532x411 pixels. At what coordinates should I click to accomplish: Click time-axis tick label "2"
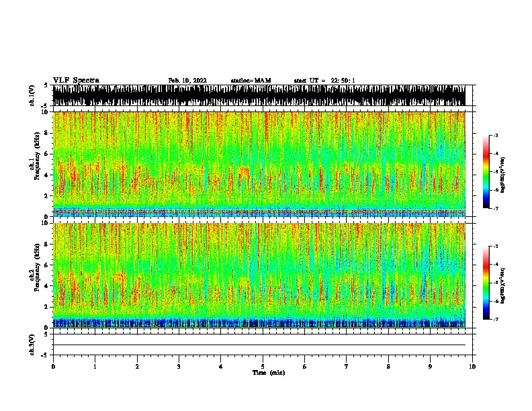pos(137,367)
